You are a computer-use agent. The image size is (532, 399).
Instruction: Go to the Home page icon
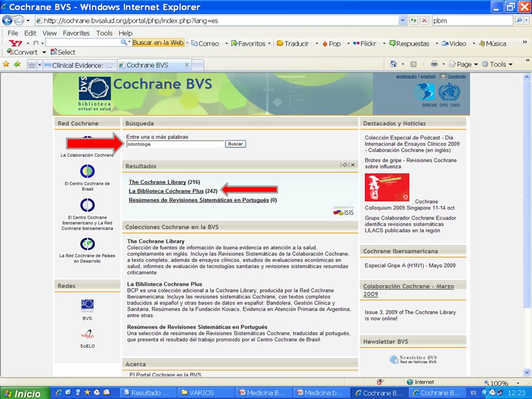pyautogui.click(x=393, y=64)
